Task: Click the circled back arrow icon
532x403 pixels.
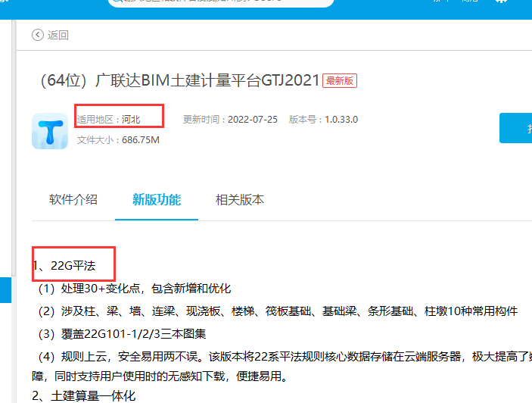Action: tap(38, 35)
